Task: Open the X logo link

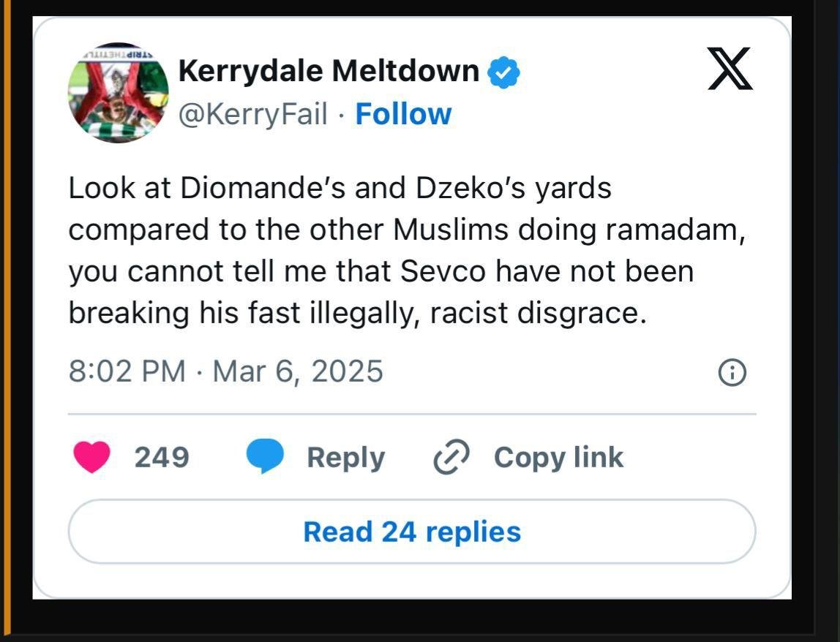Action: tap(730, 69)
